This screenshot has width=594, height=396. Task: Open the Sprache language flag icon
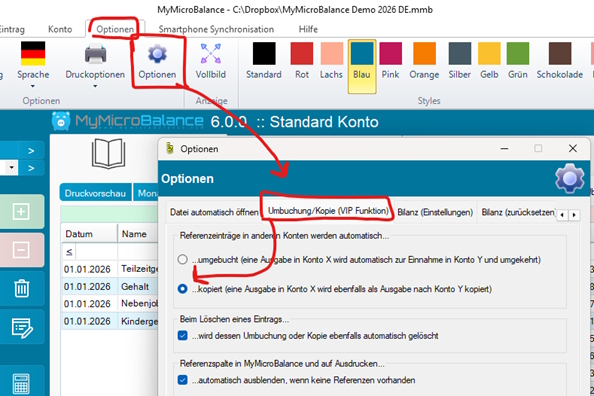(33, 53)
